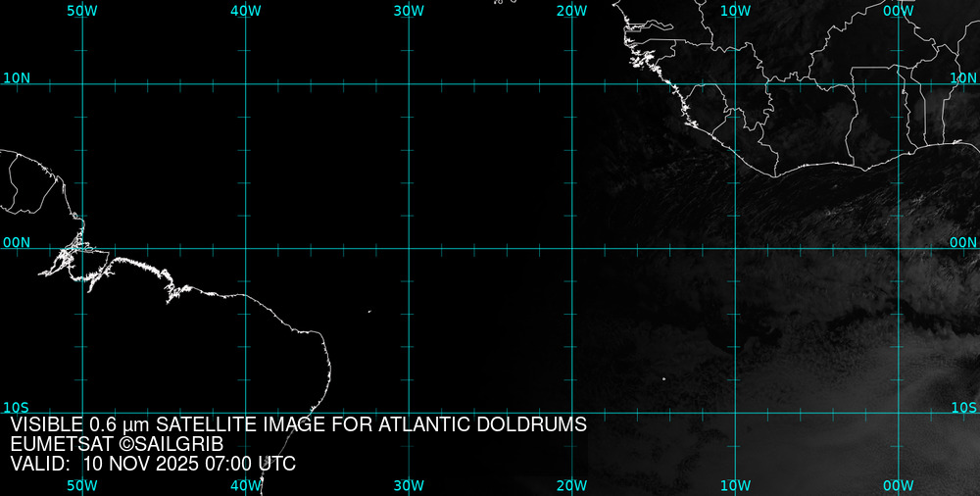Click the intersection of 10W and 10N gridlines
The height and width of the screenshot is (496, 980).
pos(735,84)
